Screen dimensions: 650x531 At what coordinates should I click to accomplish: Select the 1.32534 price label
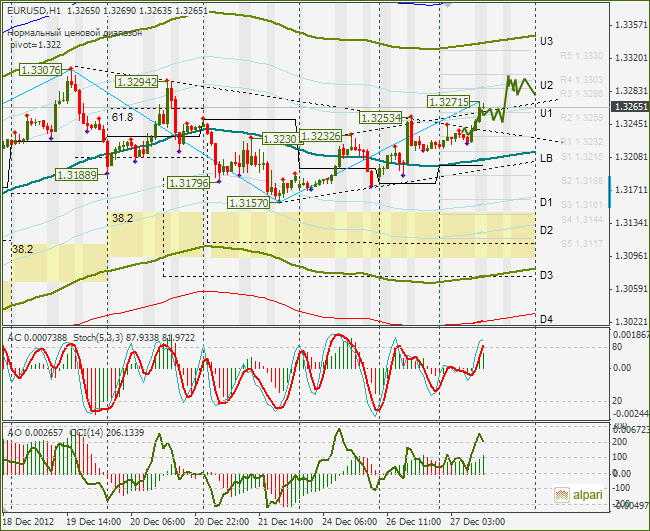coord(381,118)
